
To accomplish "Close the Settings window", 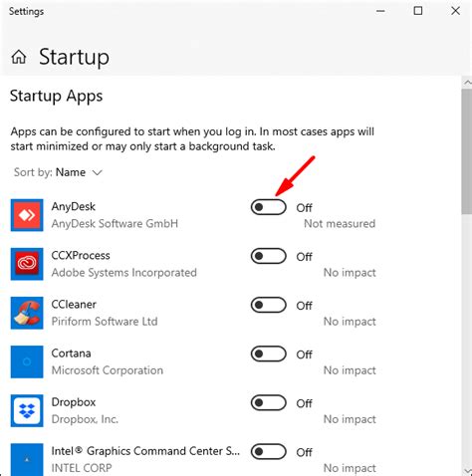I will (455, 11).
